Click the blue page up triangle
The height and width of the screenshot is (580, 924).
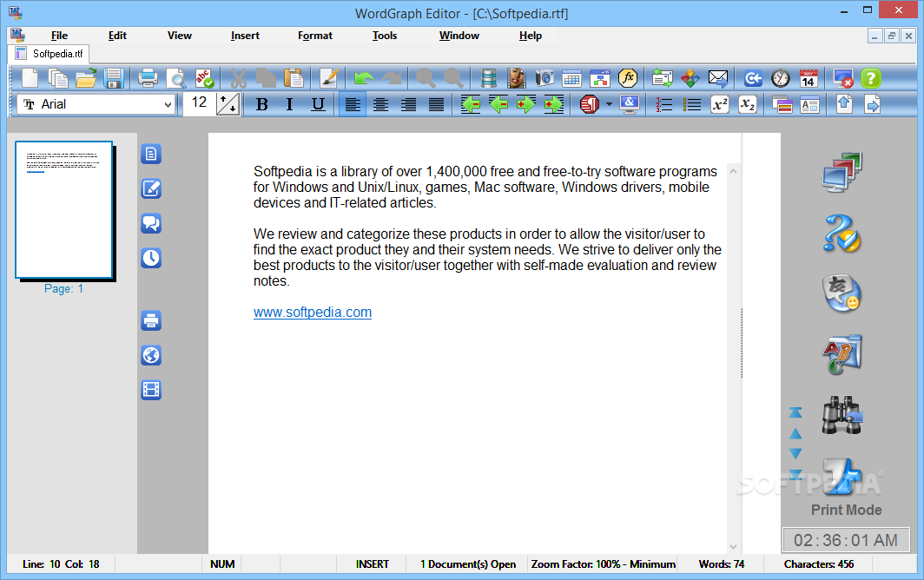pos(795,434)
